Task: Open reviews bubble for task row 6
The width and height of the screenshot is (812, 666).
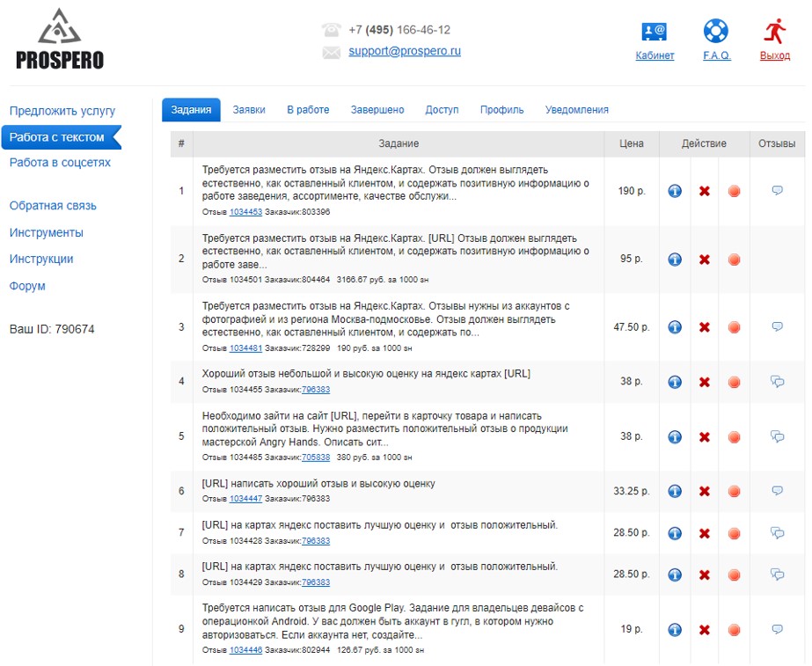Action: tap(777, 490)
